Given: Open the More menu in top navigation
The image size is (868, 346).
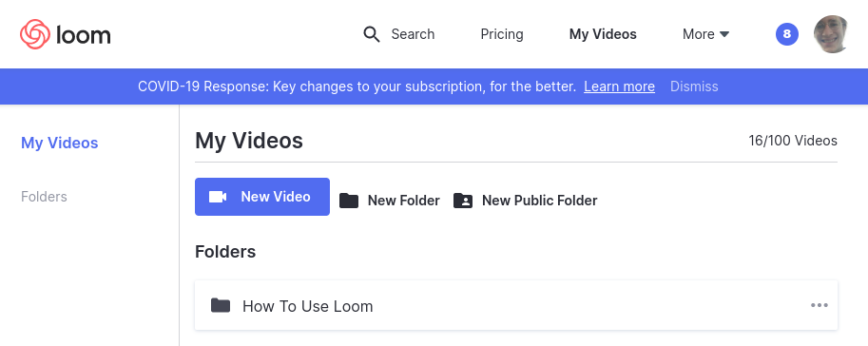Looking at the screenshot, I should pos(705,34).
